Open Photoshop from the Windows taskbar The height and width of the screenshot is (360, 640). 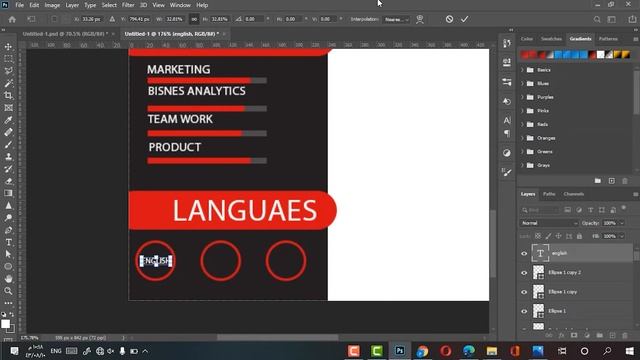click(x=400, y=351)
